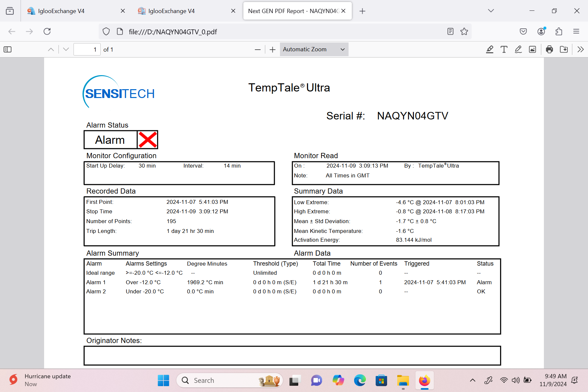This screenshot has width=588, height=392.
Task: Click the Alarm status red X
Action: click(147, 140)
